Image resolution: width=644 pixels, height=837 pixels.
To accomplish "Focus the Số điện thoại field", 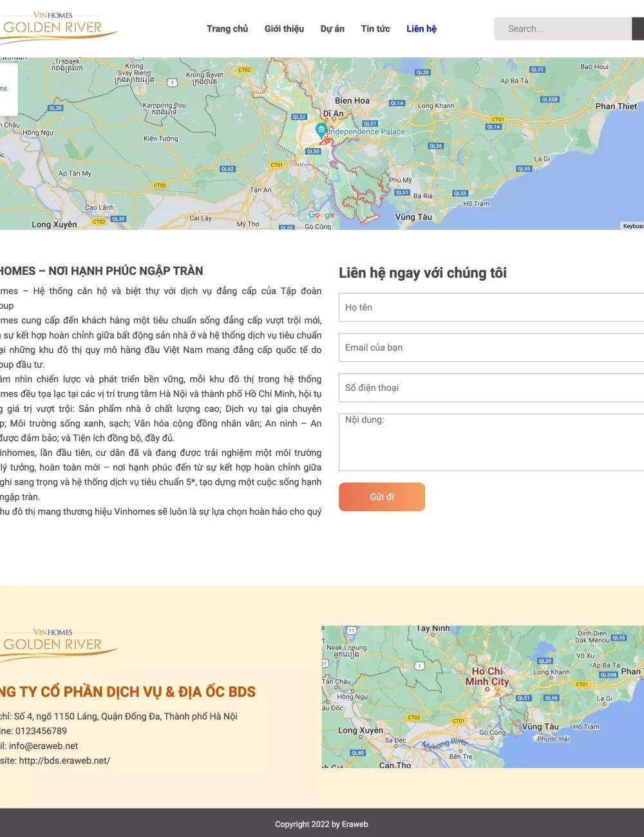I will [x=491, y=388].
